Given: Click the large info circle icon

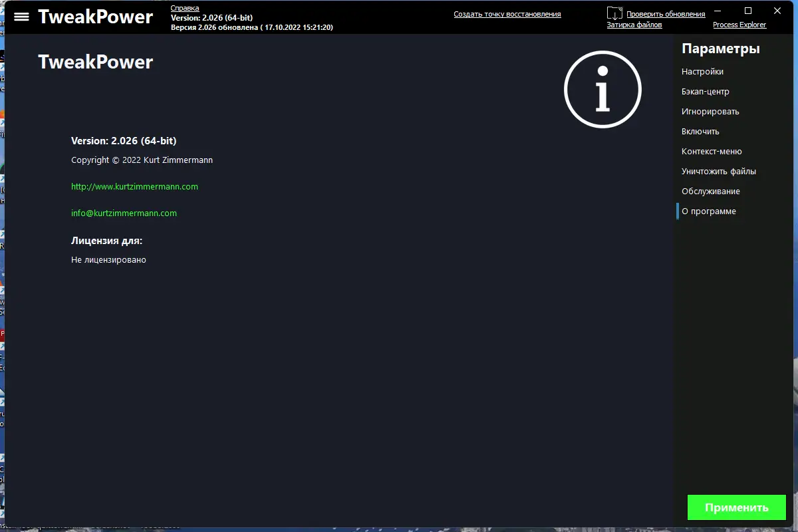Looking at the screenshot, I should pyautogui.click(x=602, y=89).
